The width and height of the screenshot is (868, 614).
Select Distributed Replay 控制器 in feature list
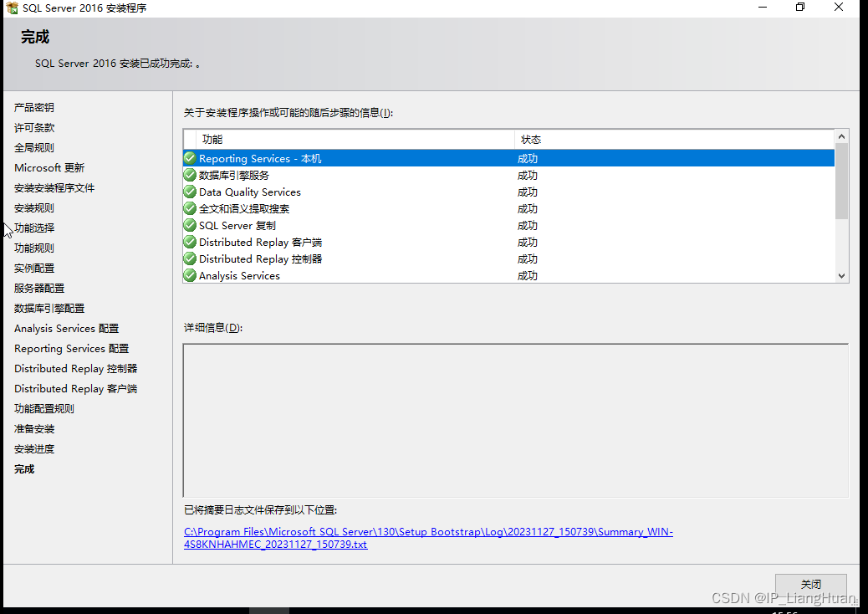tap(508, 258)
